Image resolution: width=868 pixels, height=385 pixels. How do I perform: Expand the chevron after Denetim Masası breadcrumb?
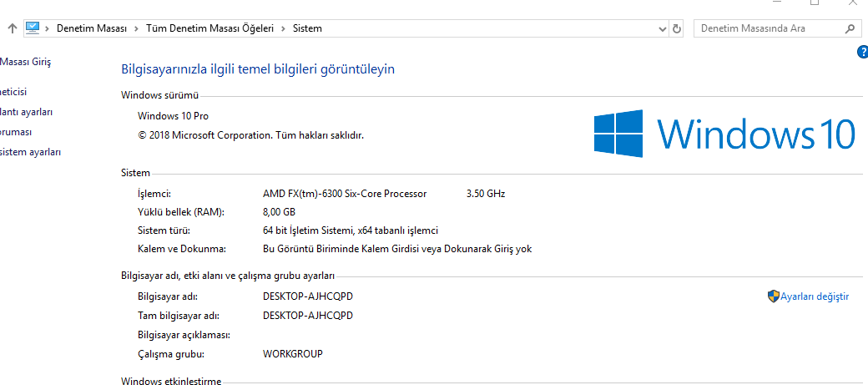tap(136, 28)
